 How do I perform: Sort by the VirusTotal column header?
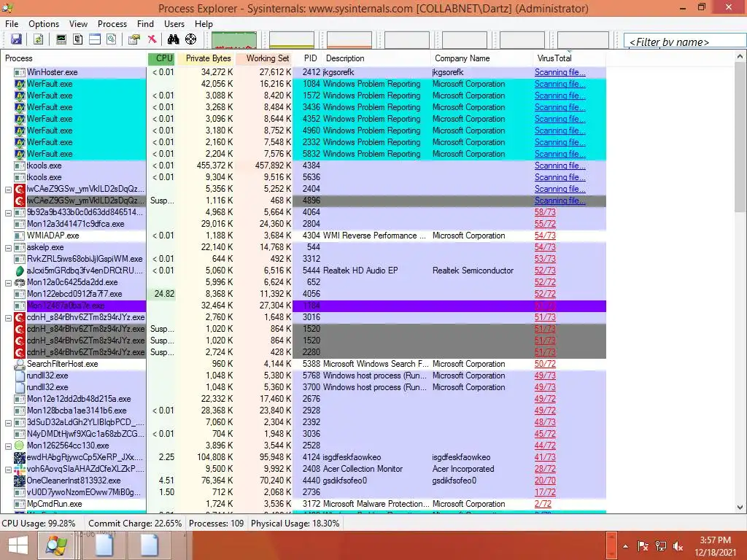pos(569,58)
